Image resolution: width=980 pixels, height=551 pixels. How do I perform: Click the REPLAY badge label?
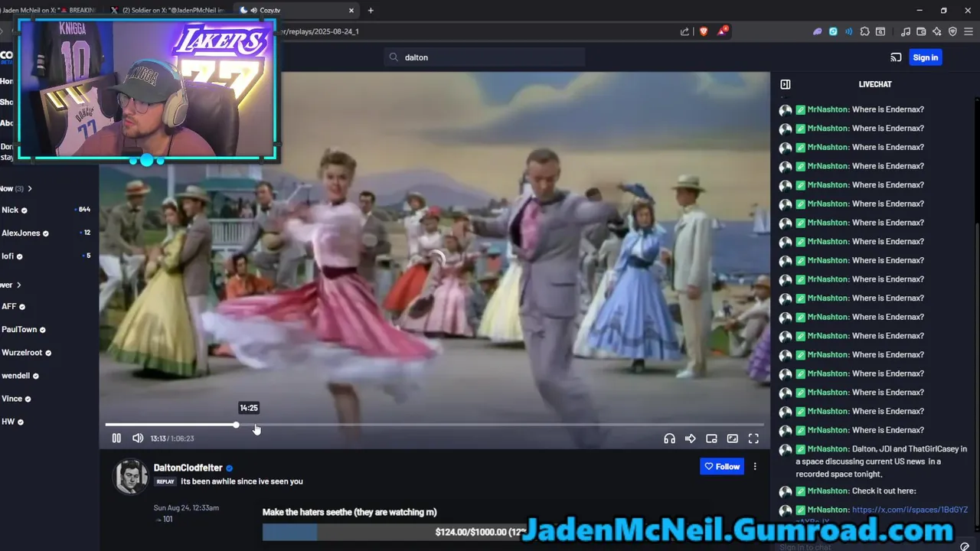(x=165, y=482)
